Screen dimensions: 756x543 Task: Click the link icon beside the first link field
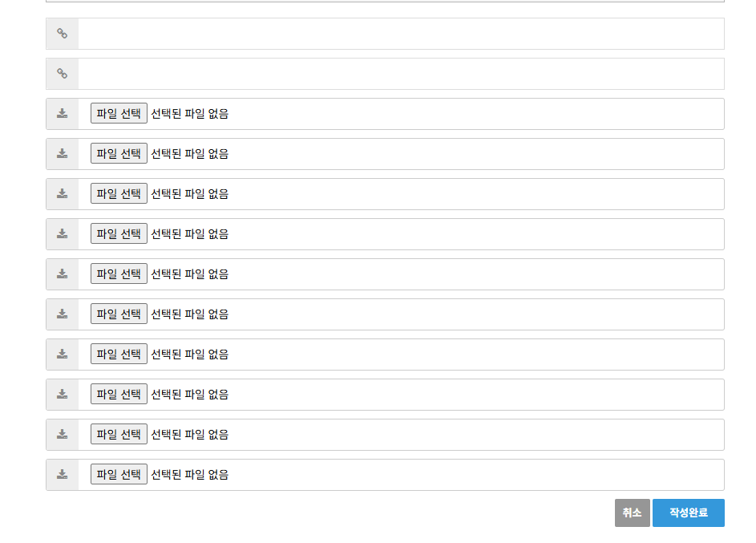63,34
